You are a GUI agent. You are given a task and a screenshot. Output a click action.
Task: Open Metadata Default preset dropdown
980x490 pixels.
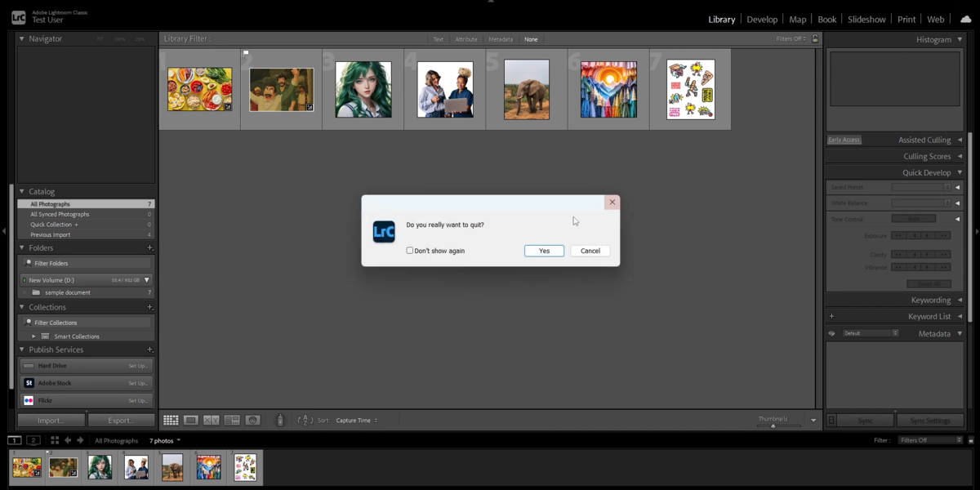point(871,333)
